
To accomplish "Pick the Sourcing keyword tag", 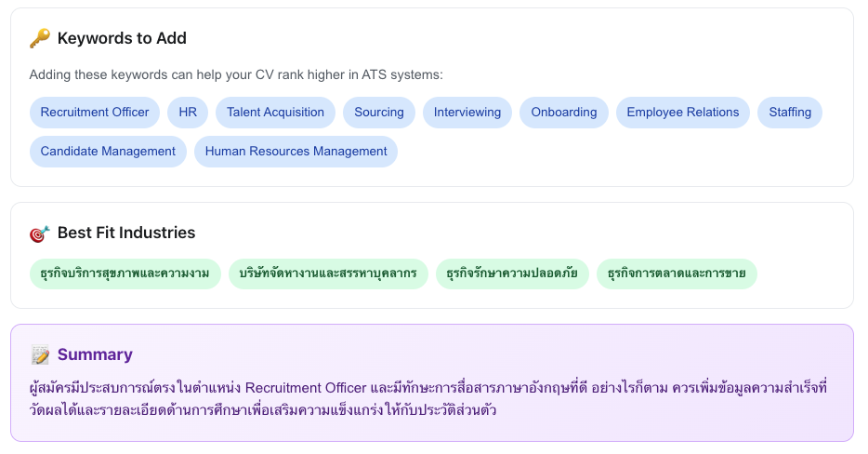I will (x=379, y=113).
